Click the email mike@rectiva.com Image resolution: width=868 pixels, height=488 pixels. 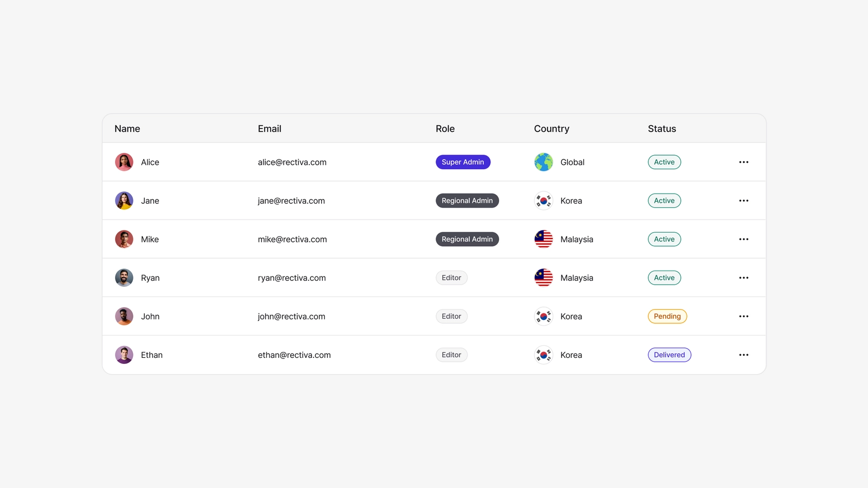tap(292, 239)
